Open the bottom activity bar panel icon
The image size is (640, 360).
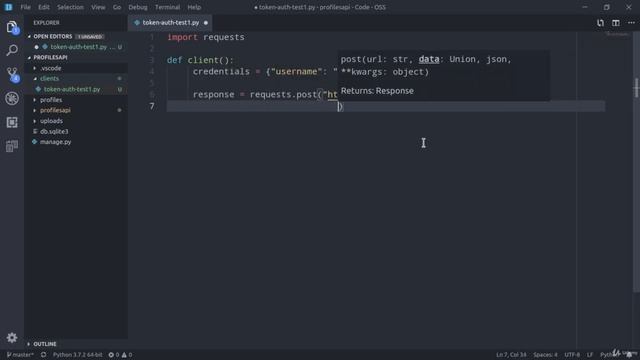pyautogui.click(x=12, y=146)
